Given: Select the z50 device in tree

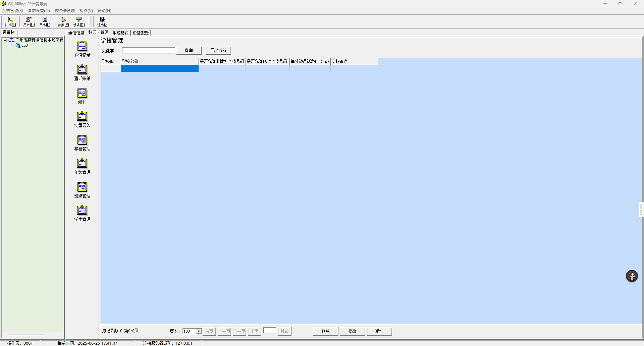Looking at the screenshot, I should [24, 46].
